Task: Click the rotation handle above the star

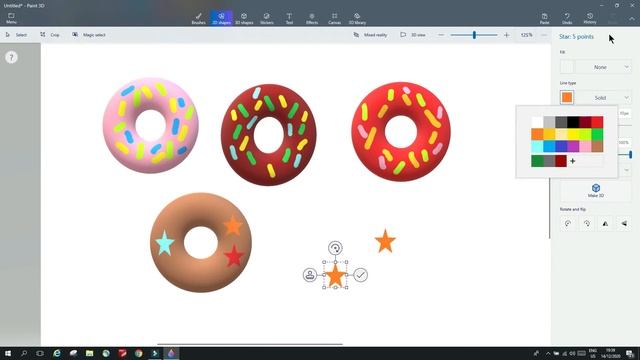Action: pyautogui.click(x=335, y=248)
